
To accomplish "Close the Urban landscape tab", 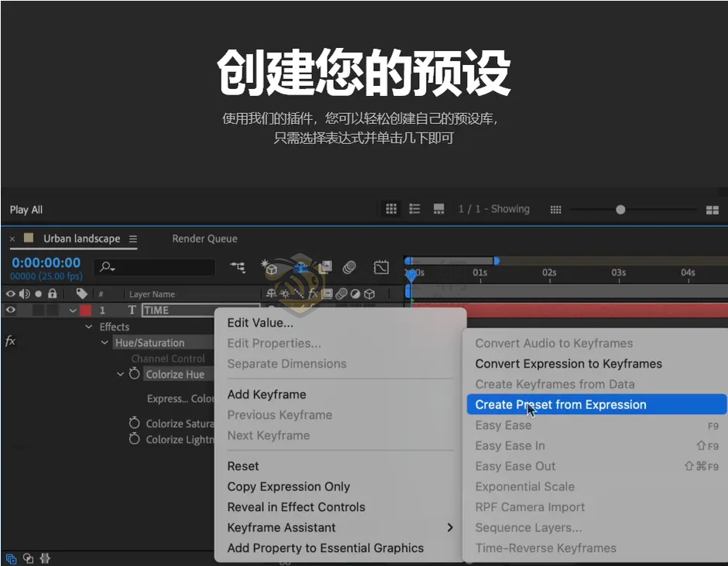I will point(12,238).
